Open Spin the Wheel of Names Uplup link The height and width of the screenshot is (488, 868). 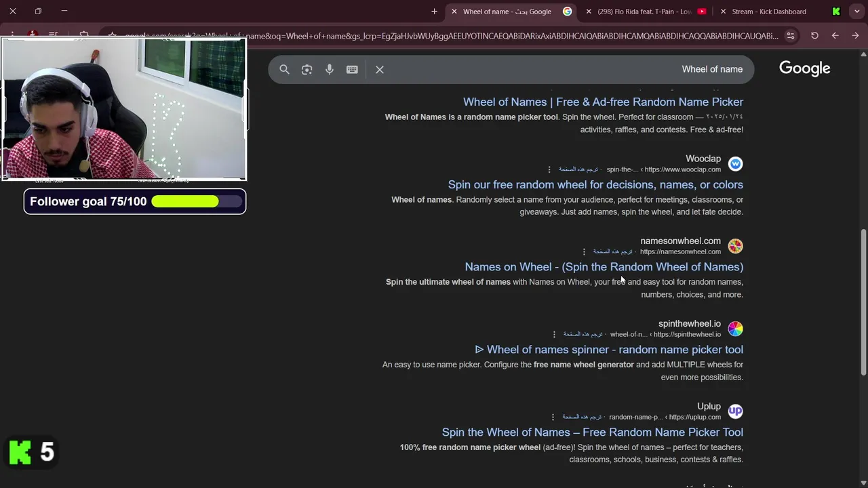[593, 432]
